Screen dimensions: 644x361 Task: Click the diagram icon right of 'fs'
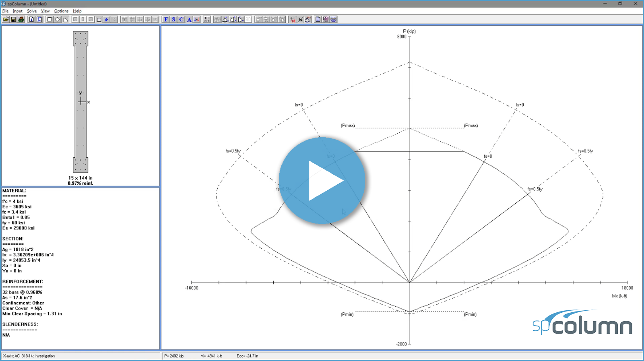click(308, 19)
